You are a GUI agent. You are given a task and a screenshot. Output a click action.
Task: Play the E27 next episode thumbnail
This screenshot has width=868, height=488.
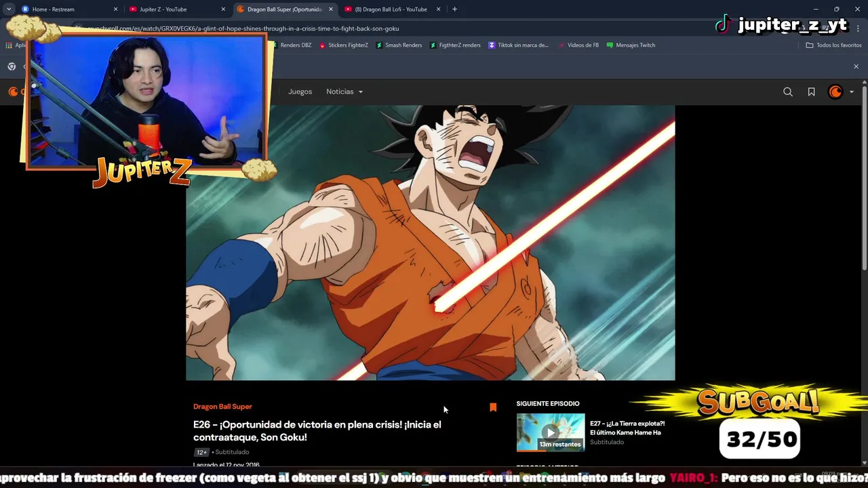click(551, 432)
